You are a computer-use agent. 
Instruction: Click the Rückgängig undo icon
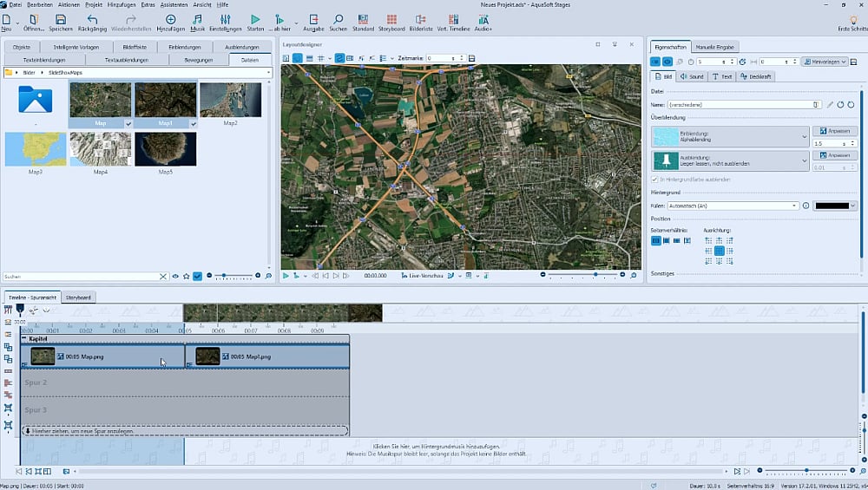[x=92, y=19]
